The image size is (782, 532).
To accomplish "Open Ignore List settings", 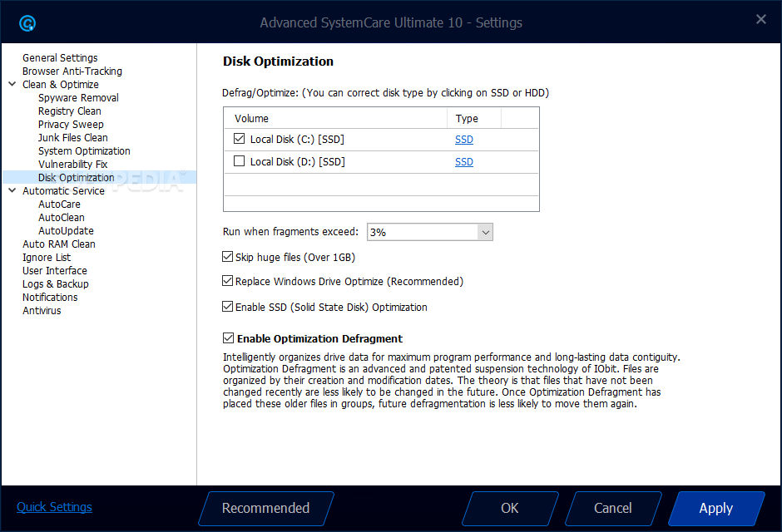I will coord(47,258).
